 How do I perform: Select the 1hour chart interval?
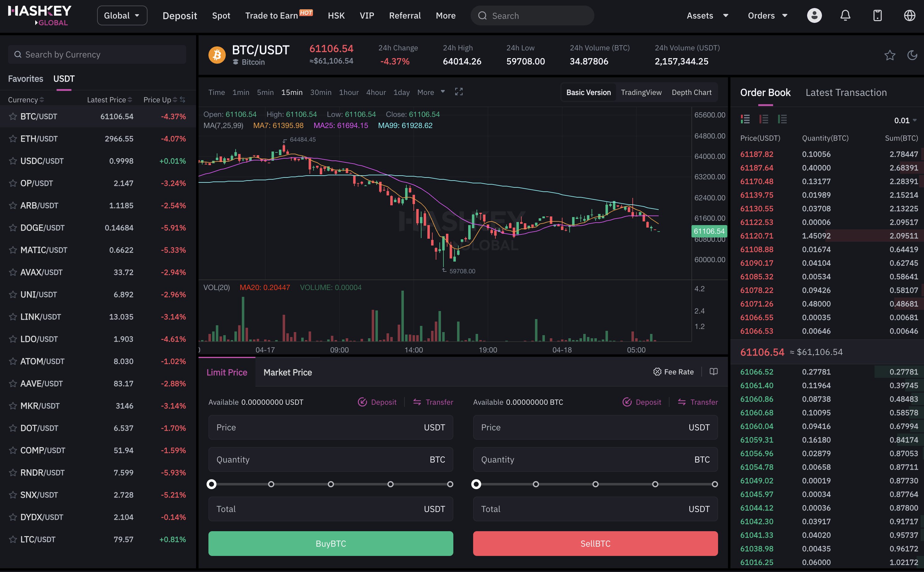pyautogui.click(x=349, y=92)
